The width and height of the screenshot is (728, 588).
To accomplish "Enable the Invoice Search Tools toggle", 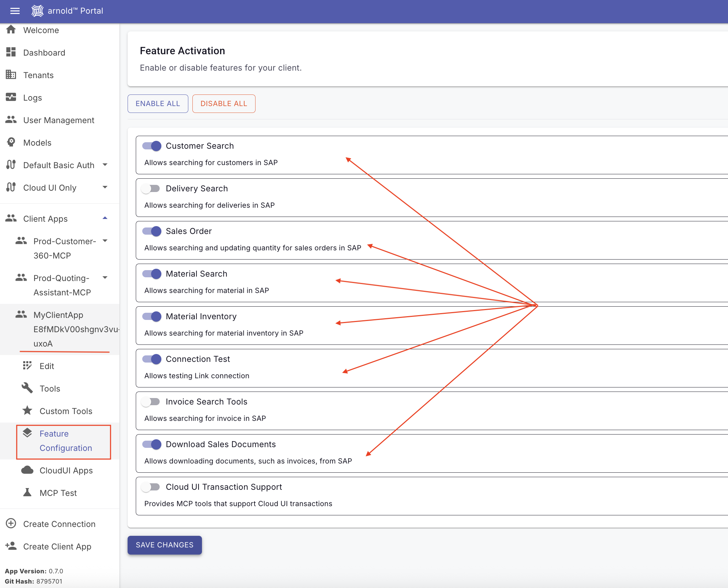I will coord(150,402).
